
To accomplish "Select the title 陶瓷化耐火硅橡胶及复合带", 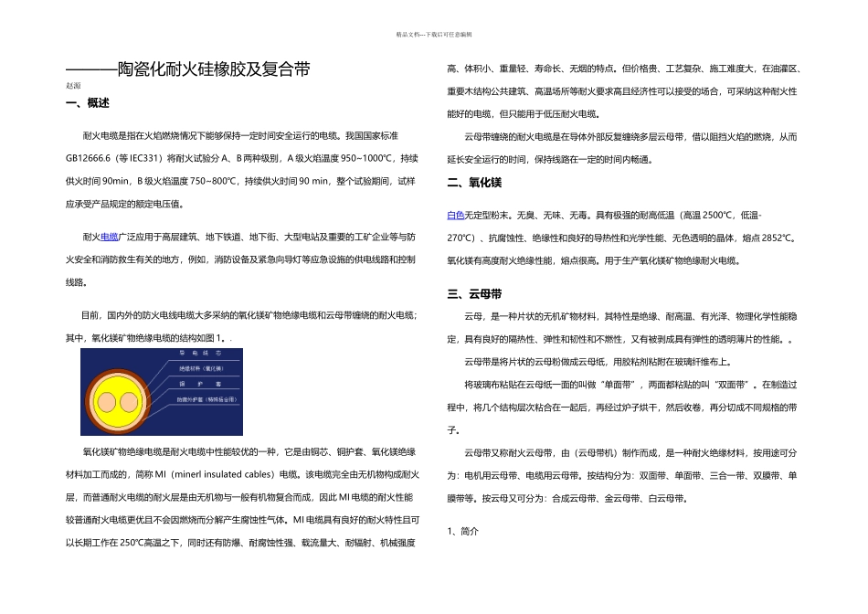I will point(214,69).
